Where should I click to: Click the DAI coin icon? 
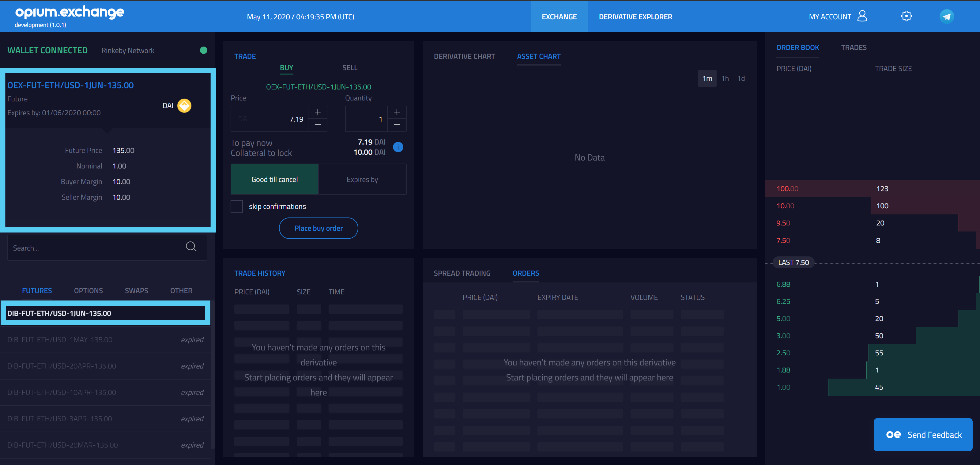pos(184,106)
